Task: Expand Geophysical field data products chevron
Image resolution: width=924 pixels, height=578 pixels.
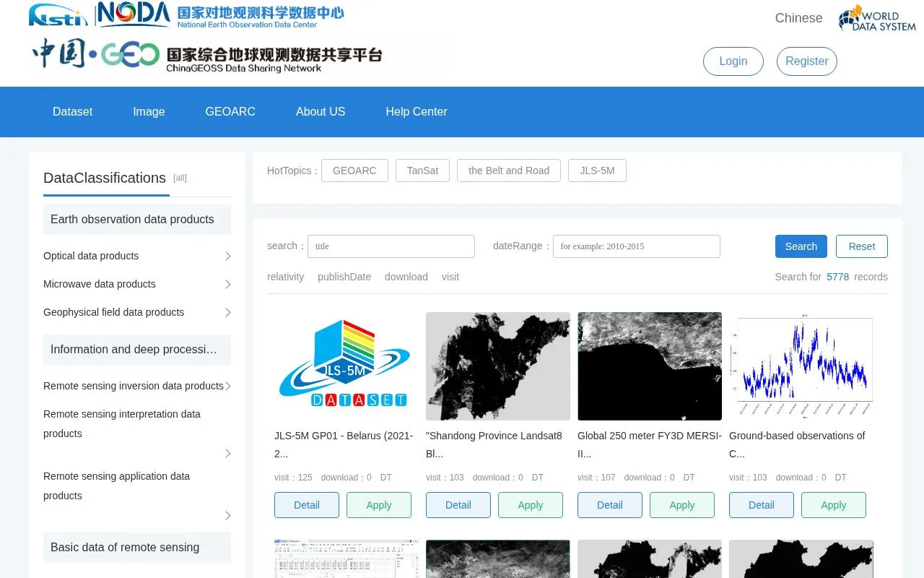Action: tap(227, 313)
